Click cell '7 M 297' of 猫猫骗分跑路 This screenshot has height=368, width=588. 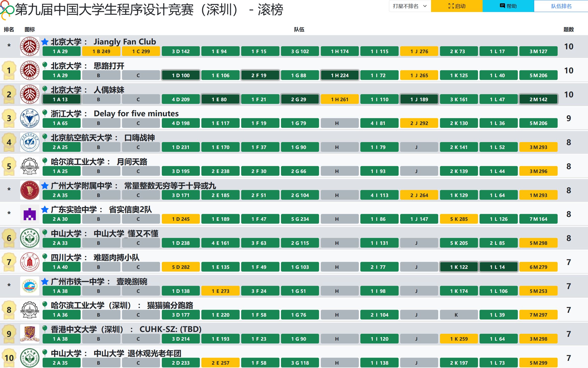tap(538, 315)
